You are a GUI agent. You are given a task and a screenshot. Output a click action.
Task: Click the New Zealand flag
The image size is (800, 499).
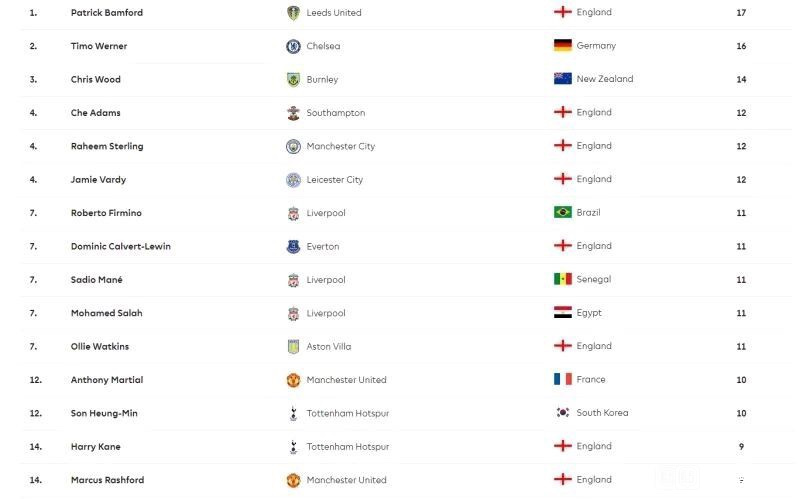[563, 79]
